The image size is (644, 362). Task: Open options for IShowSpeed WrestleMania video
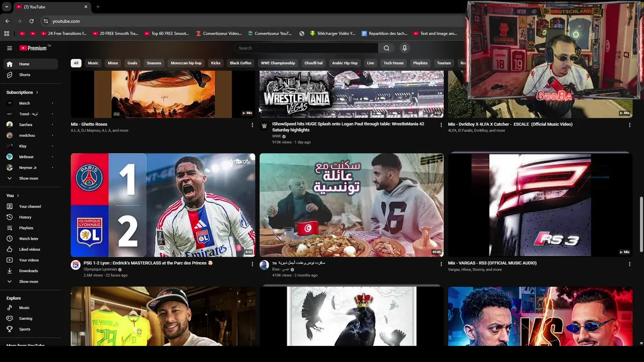point(441,125)
